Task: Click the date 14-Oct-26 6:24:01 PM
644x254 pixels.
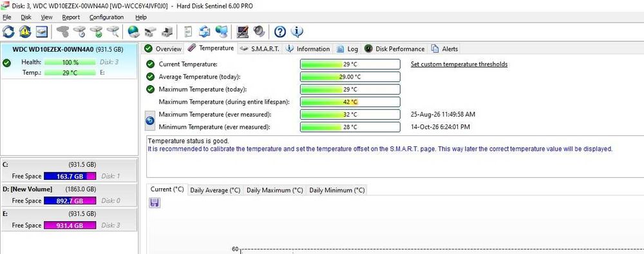Action: 440,127
